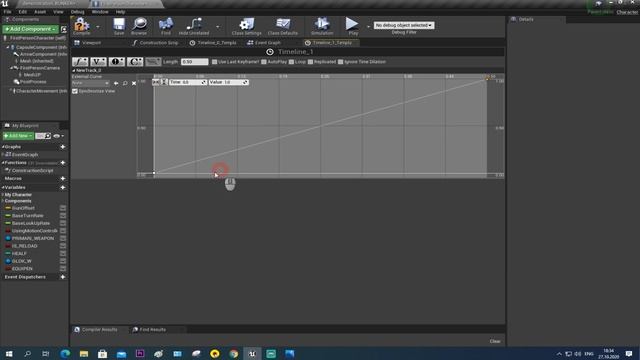Toggle Synchronize View checkbox
The height and width of the screenshot is (360, 640).
click(75, 91)
